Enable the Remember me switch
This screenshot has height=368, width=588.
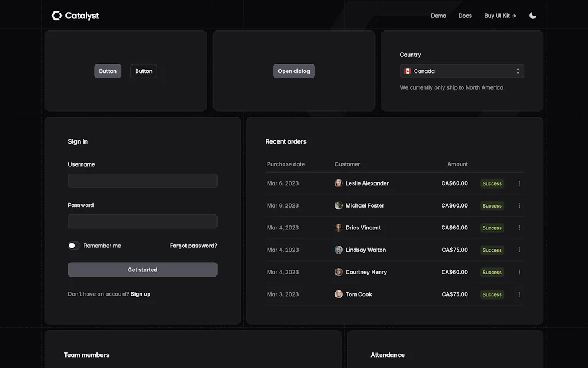tap(73, 245)
